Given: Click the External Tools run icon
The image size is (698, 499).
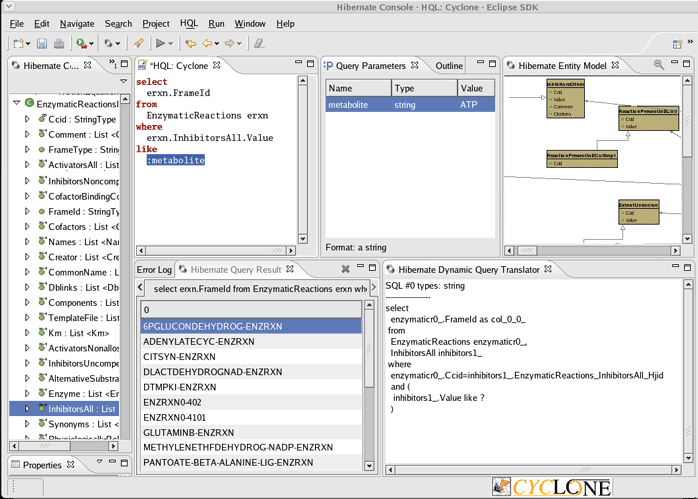Looking at the screenshot, I should pos(81,43).
